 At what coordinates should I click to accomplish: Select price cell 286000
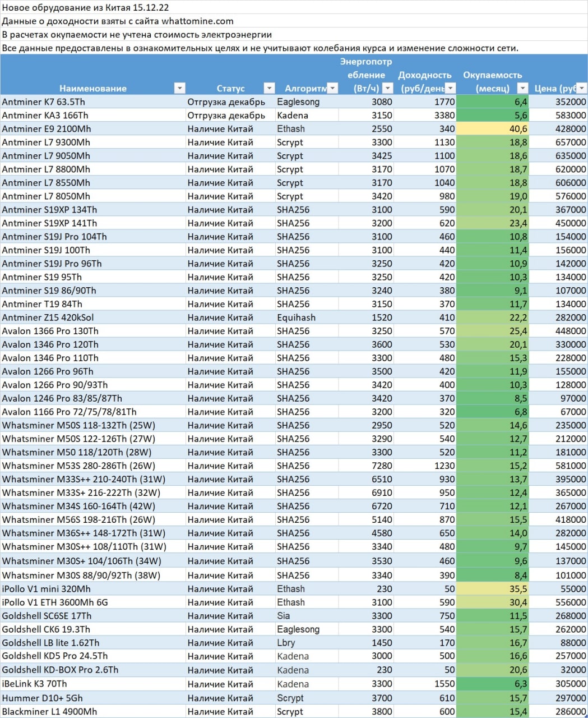pyautogui.click(x=558, y=711)
